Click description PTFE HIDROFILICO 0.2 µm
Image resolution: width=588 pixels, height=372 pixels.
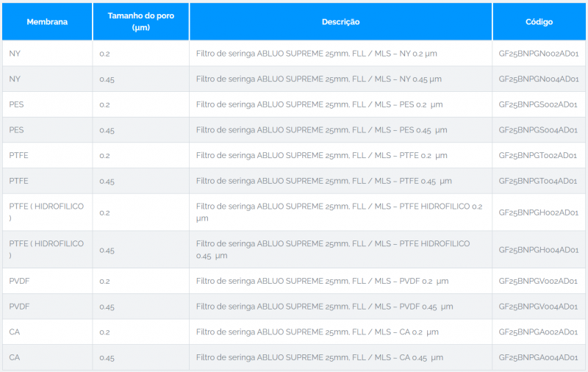click(339, 212)
